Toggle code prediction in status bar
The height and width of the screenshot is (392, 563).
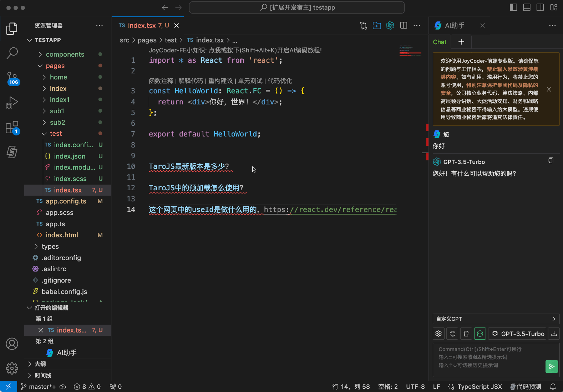[526, 387]
